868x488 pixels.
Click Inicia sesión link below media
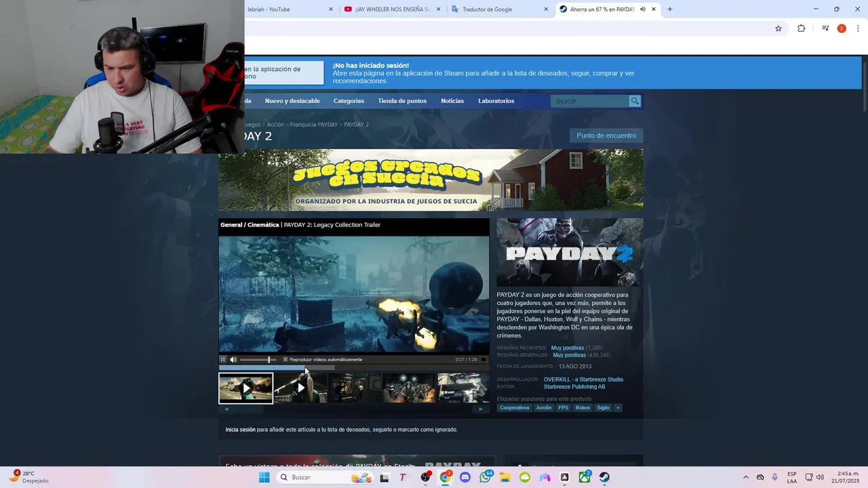[x=240, y=430]
